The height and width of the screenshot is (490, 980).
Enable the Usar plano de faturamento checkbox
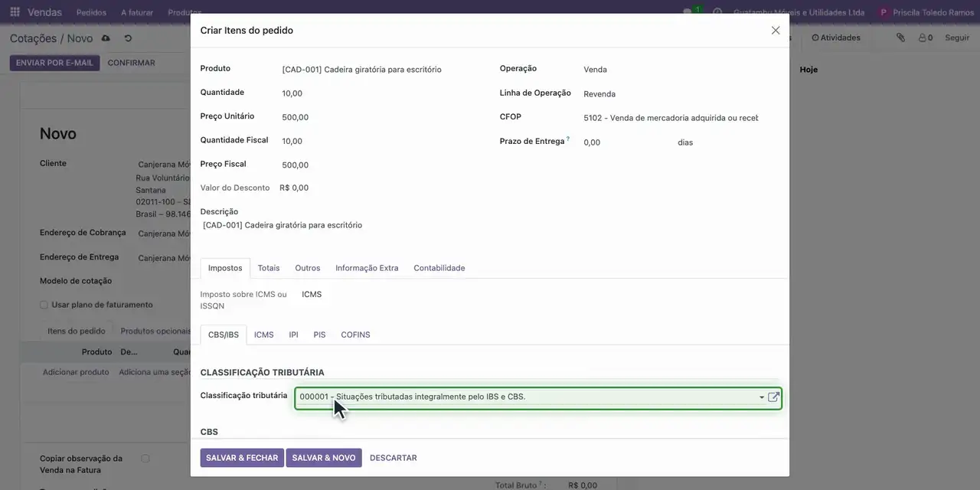coord(44,305)
